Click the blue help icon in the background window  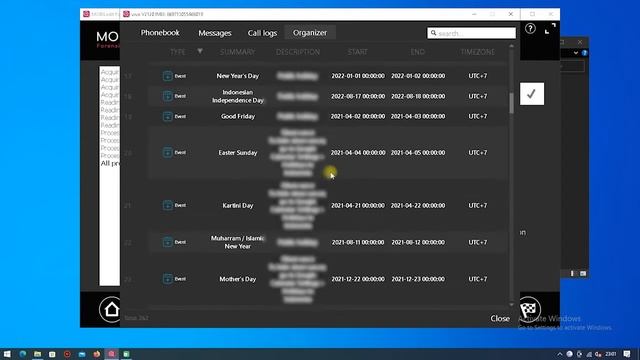(584, 53)
